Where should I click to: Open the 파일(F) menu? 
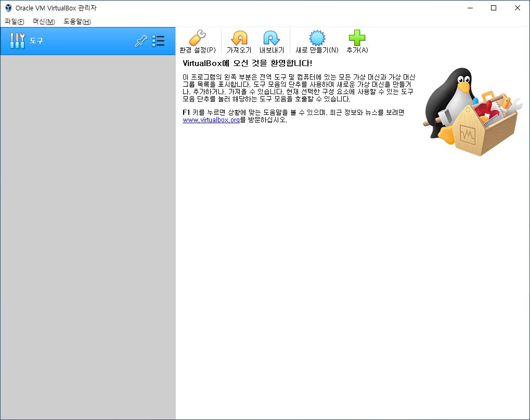(x=15, y=22)
